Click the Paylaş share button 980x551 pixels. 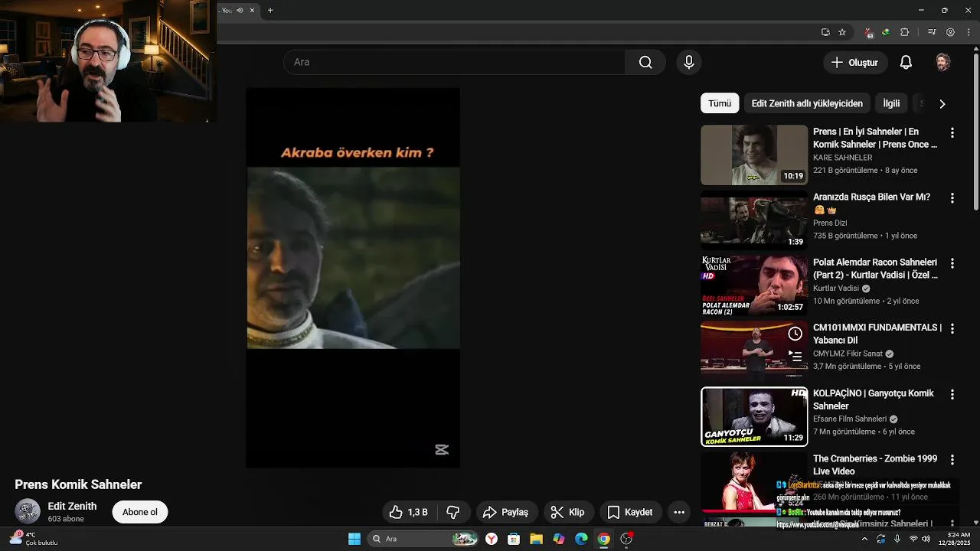tap(506, 512)
